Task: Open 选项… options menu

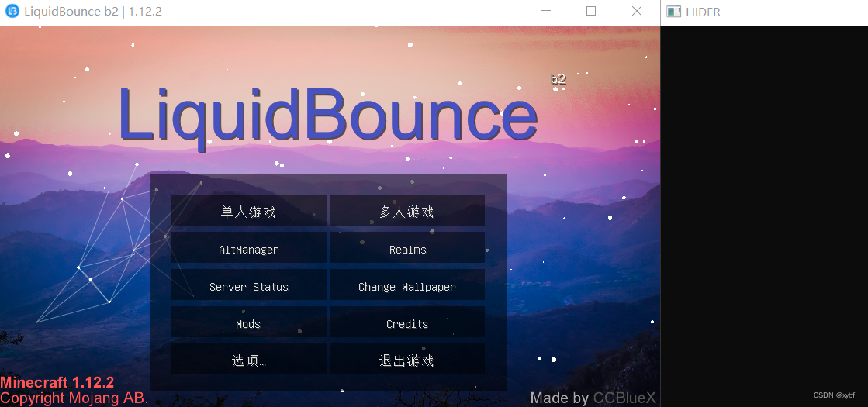Action: [x=248, y=360]
